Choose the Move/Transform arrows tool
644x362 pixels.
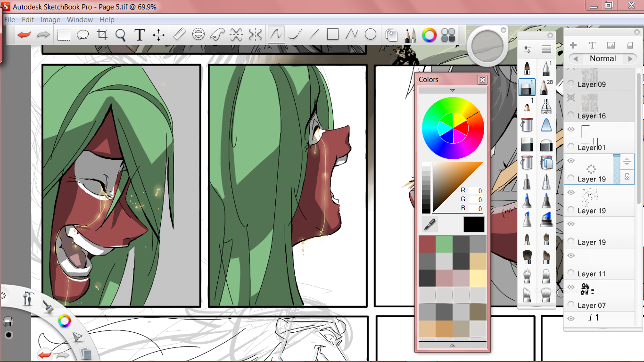coord(159,35)
